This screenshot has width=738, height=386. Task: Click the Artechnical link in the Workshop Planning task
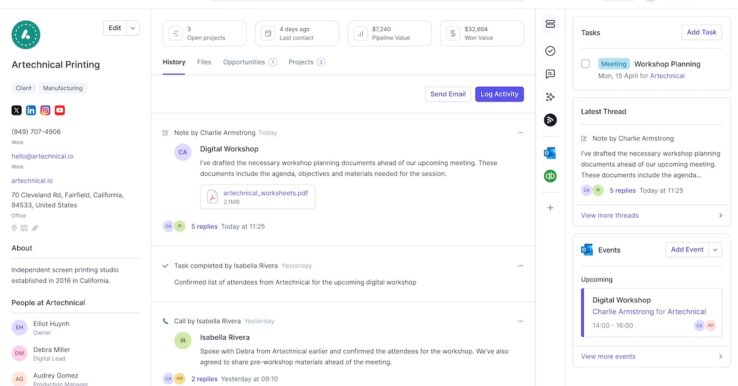point(667,76)
